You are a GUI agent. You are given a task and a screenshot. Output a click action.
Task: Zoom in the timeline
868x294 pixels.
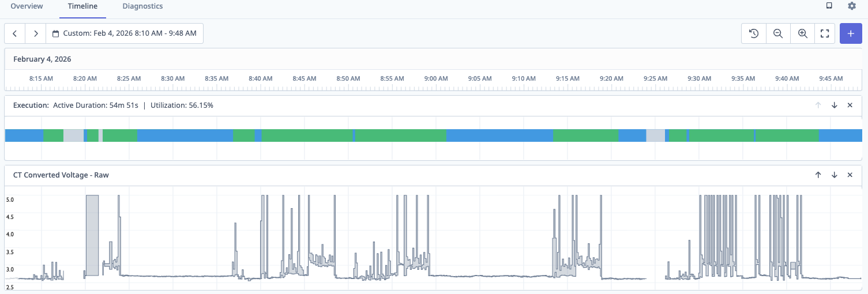(802, 33)
